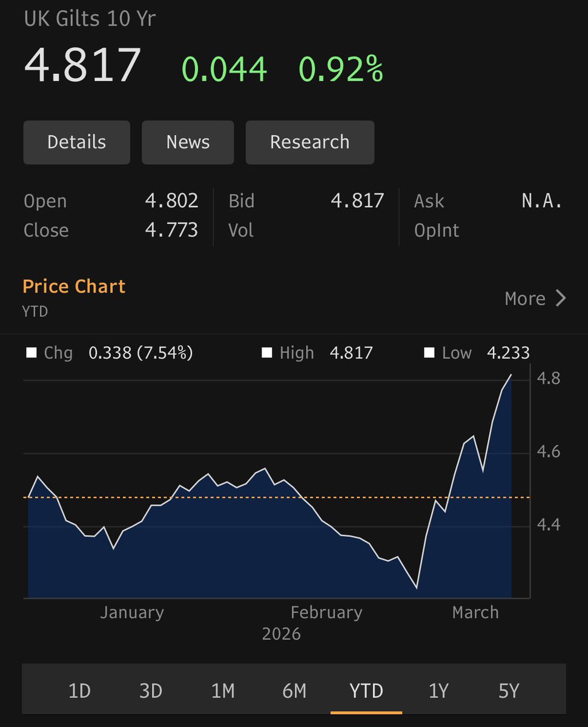Image resolution: width=588 pixels, height=727 pixels.
Task: Click the Price Chart heading
Action: 74,286
